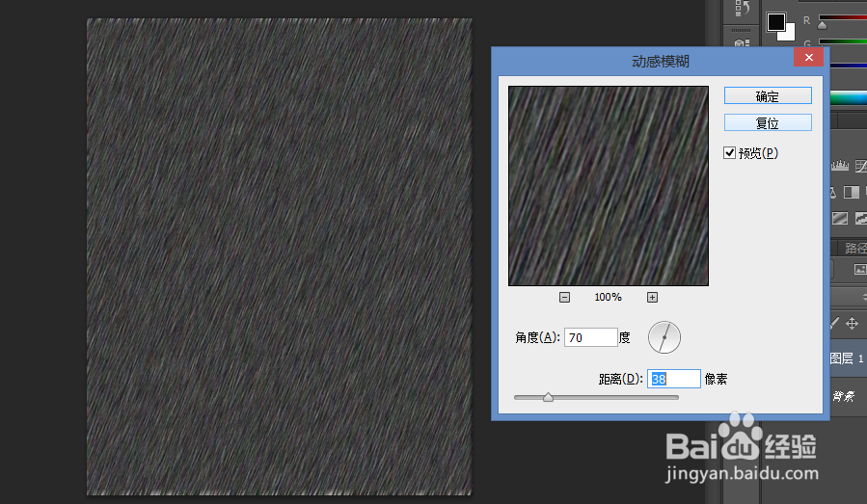Confirm the motion blur with 确定
867x504 pixels.
tap(768, 95)
